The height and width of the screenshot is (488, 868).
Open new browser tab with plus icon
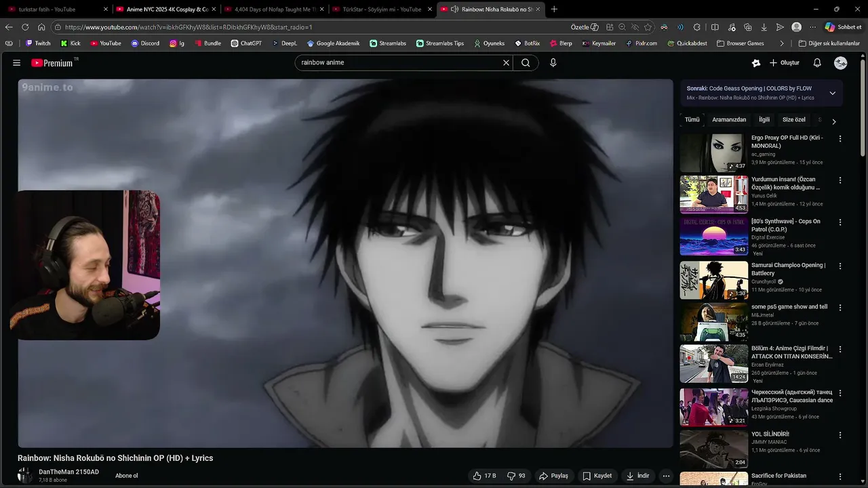(554, 9)
